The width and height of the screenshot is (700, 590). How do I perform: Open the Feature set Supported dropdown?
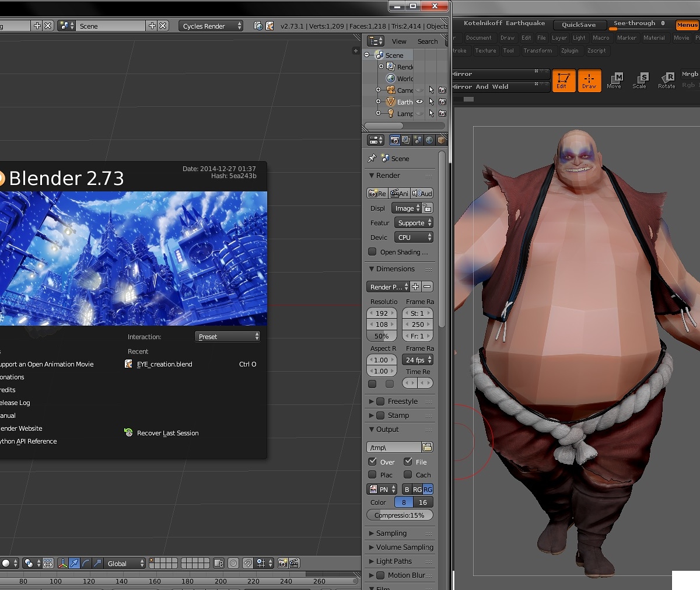(414, 223)
